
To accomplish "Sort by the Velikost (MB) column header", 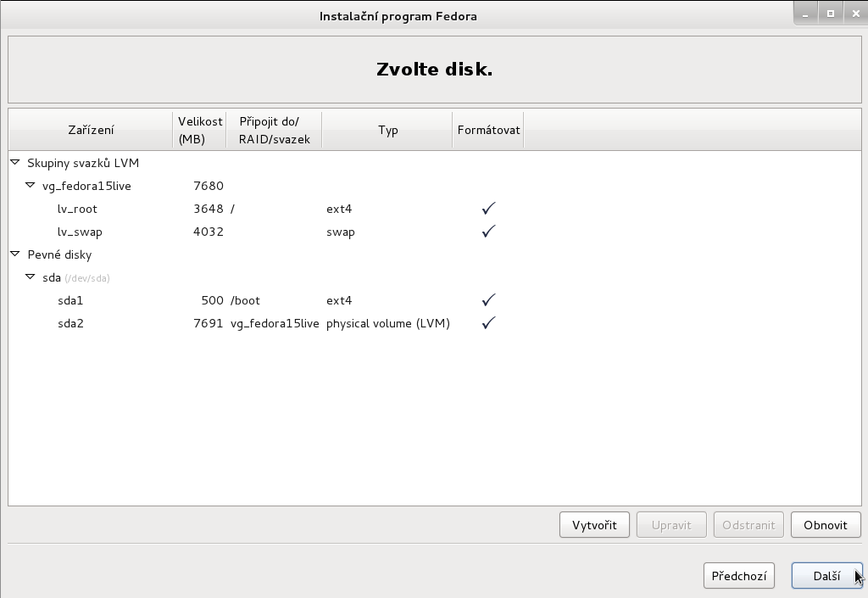I will (x=199, y=130).
